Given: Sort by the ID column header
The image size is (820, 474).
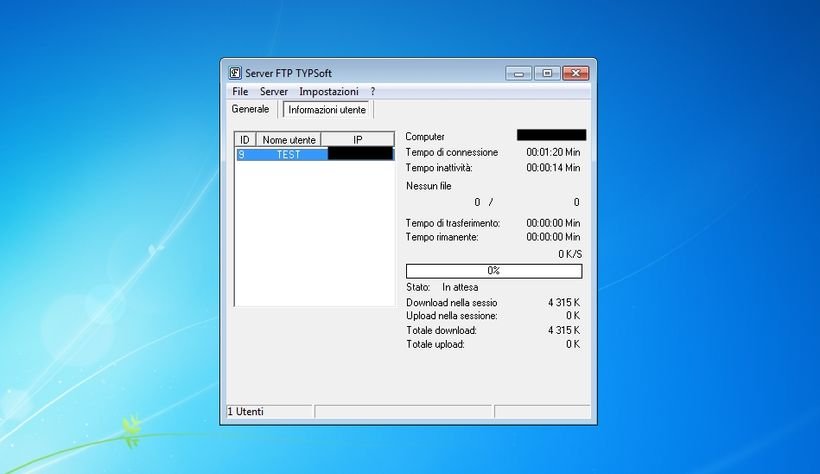Looking at the screenshot, I should click(x=245, y=140).
